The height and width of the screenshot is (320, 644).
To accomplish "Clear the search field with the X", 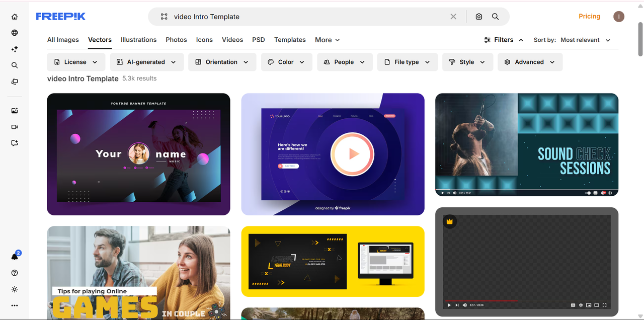I will 453,16.
